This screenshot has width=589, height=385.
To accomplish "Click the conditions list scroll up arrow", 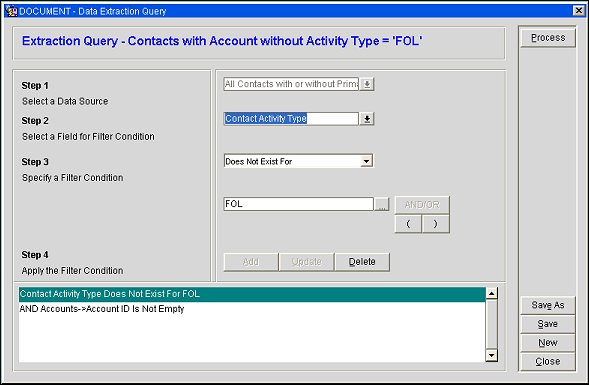I will point(491,293).
